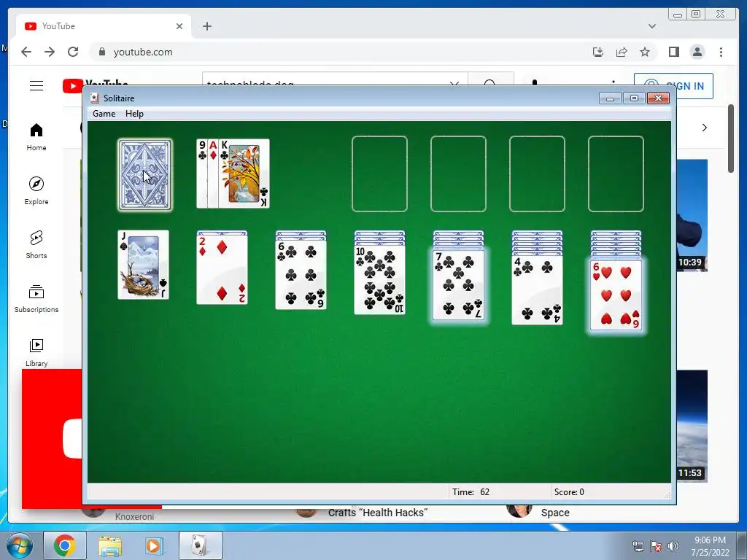747x560 pixels.
Task: Select the Six of Clubs card
Action: point(301,275)
